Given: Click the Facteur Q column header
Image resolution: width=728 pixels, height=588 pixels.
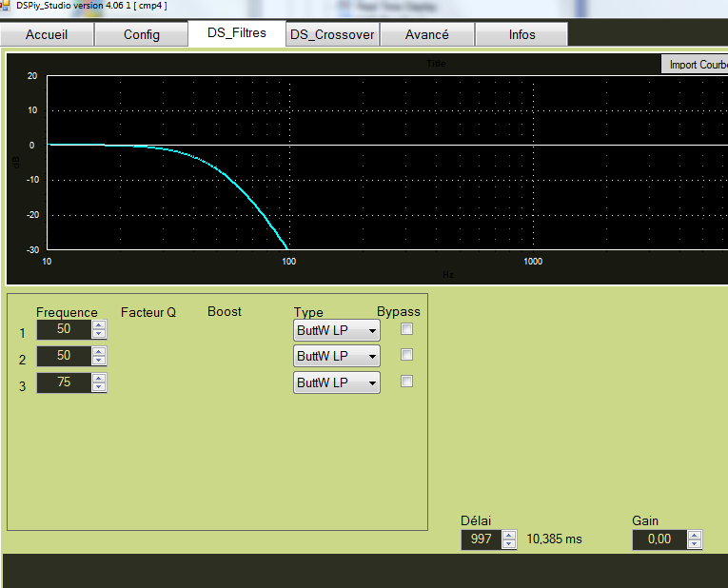Looking at the screenshot, I should [148, 312].
